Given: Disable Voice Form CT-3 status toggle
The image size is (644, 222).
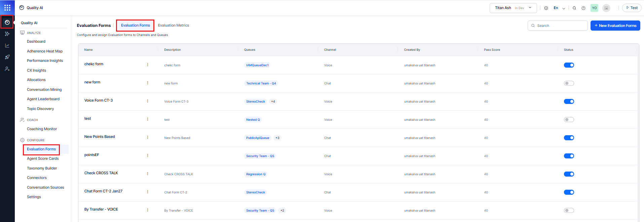Looking at the screenshot, I should [569, 102].
